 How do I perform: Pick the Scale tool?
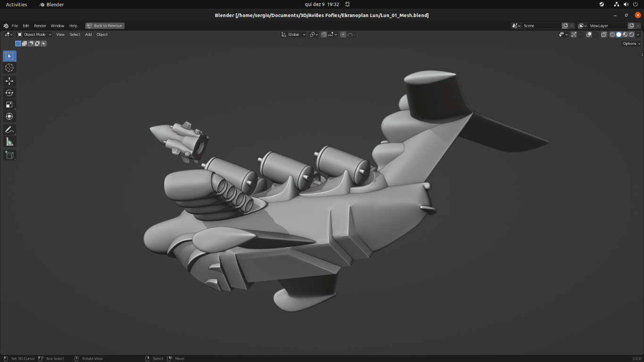coord(9,105)
